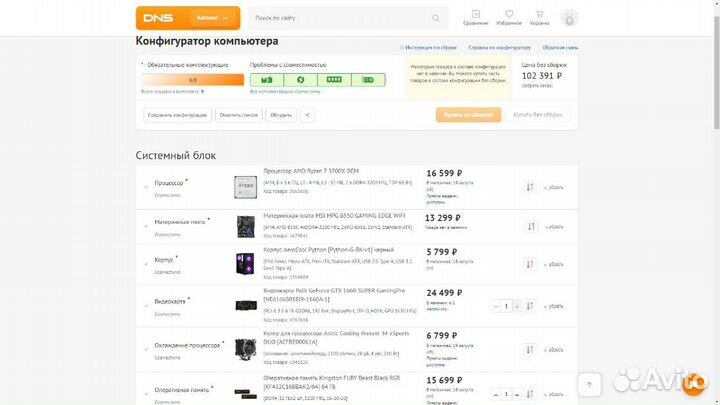Replace the Видеокарта item using swap icon

coord(530,306)
